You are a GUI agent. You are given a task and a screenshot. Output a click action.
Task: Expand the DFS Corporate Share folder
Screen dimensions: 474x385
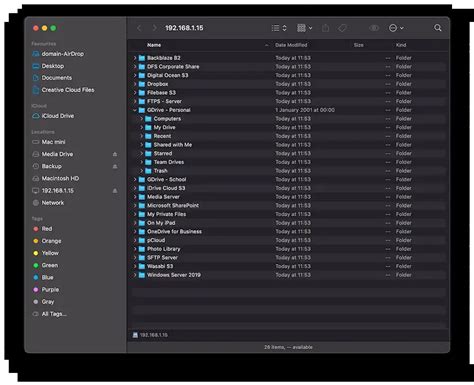tap(135, 66)
